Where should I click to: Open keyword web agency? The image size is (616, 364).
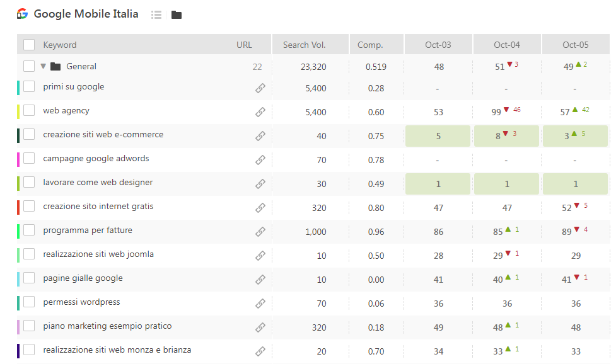click(x=66, y=111)
